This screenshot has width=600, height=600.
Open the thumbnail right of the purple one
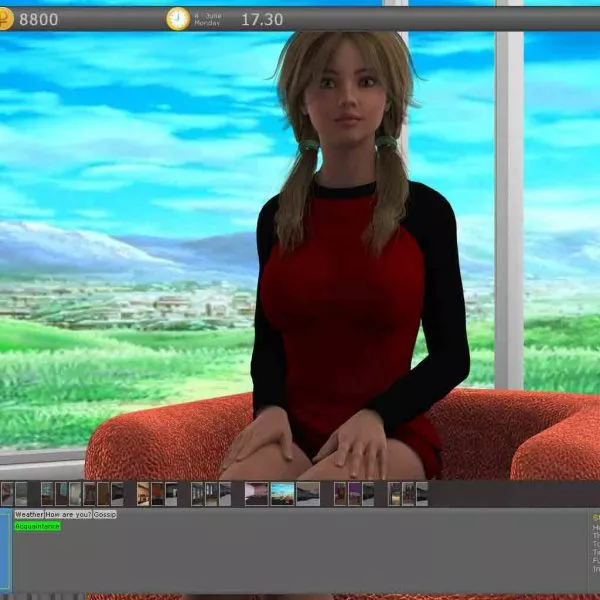click(x=368, y=493)
